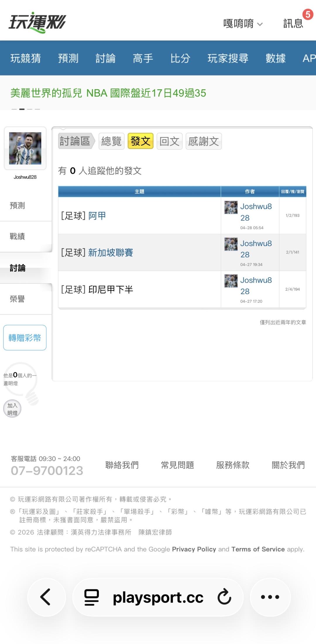The height and width of the screenshot is (644, 316).
Task: Open the 服務條款 footer link
Action: 233,465
